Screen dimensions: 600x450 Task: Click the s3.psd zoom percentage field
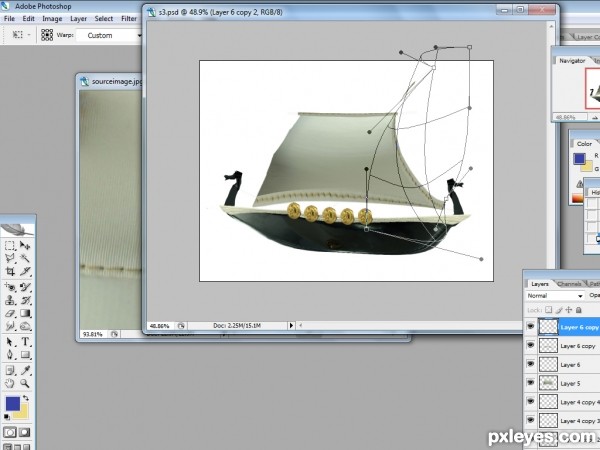tap(160, 326)
